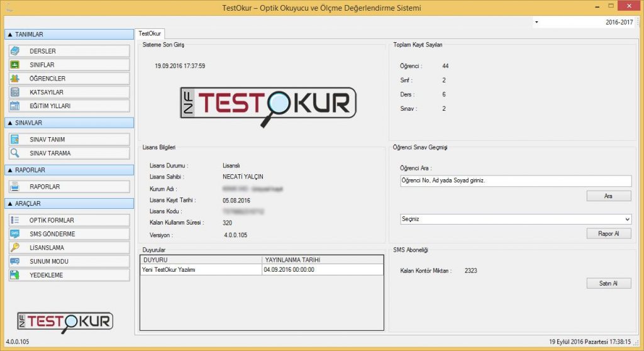
Task: Click the Lisanslı license status value
Action: click(231, 165)
